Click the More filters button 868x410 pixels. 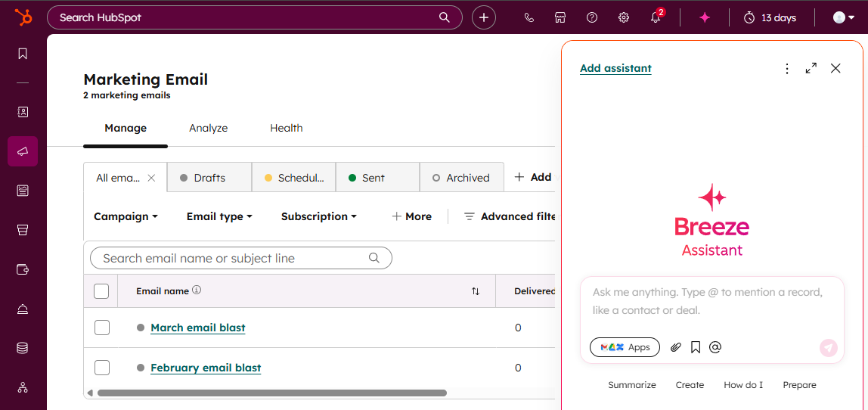pos(411,216)
